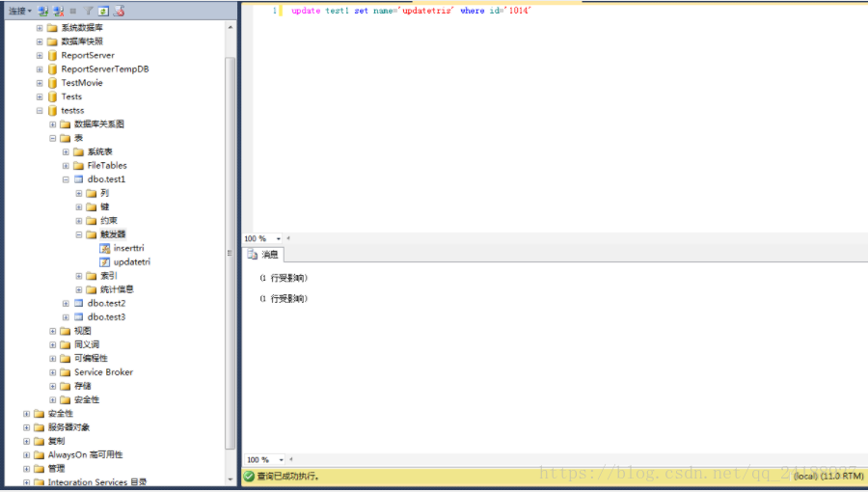Image resolution: width=868 pixels, height=492 pixels.
Task: Expand the 约束 constraints node
Action: click(x=79, y=221)
